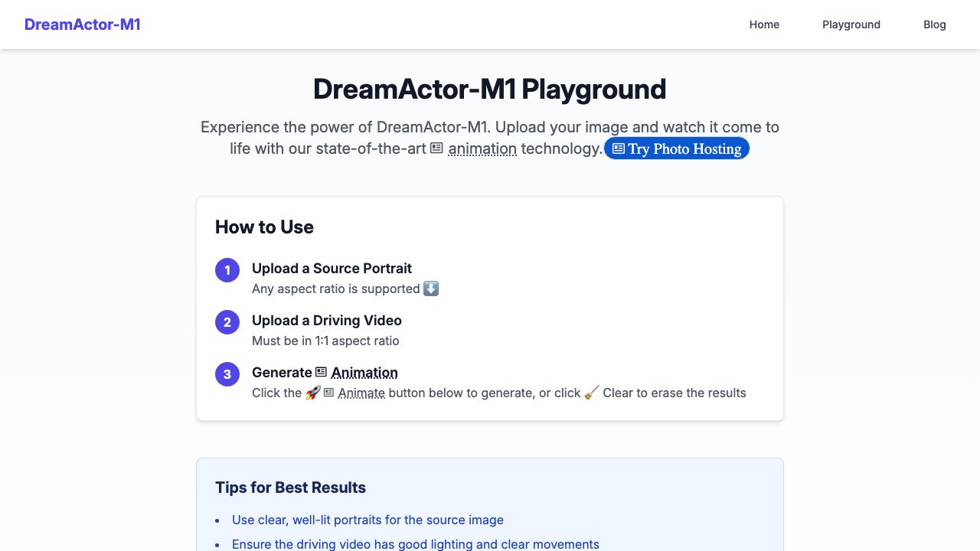Screen dimensions: 980x551
Task: Click the small ad icon before animation in subtitle
Action: point(436,148)
